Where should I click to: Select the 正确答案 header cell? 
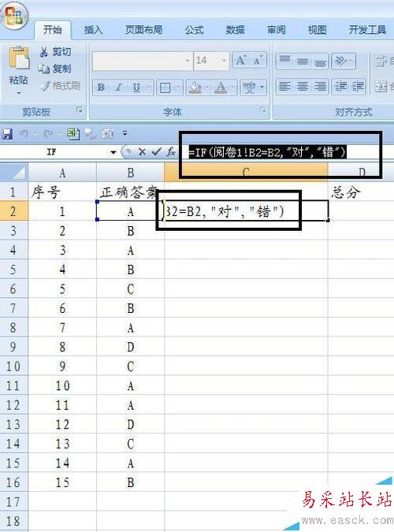click(x=130, y=192)
